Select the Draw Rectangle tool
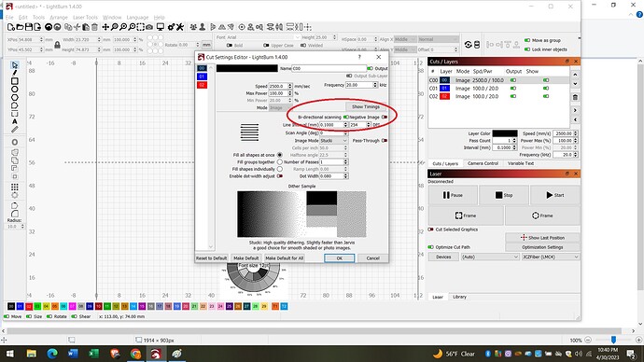The image size is (644, 362). click(15, 81)
